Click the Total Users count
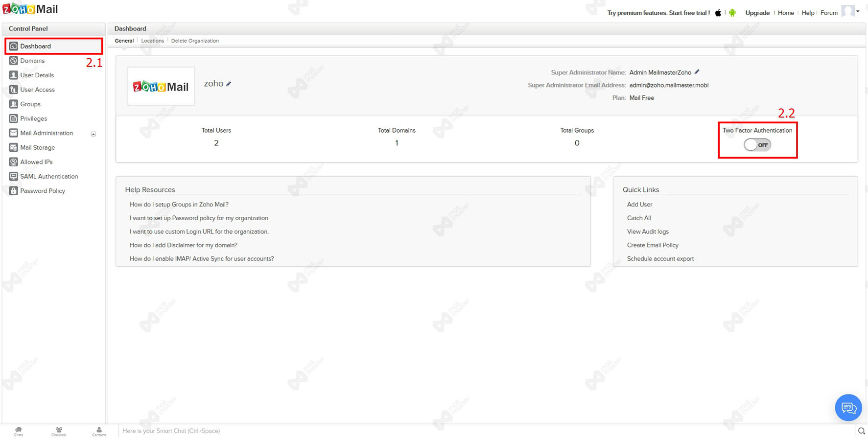This screenshot has width=868, height=438. (216, 143)
